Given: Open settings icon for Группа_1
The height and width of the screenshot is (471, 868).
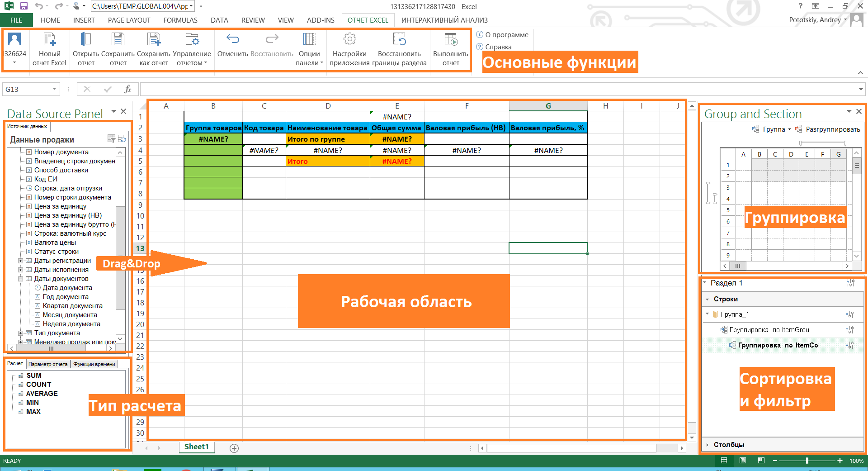Looking at the screenshot, I should pyautogui.click(x=850, y=314).
